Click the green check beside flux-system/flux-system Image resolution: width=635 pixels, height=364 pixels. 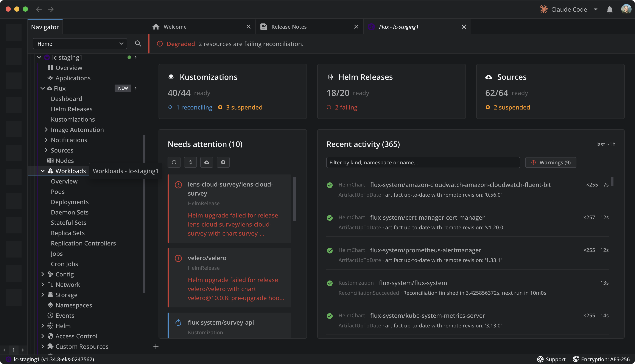click(x=330, y=283)
